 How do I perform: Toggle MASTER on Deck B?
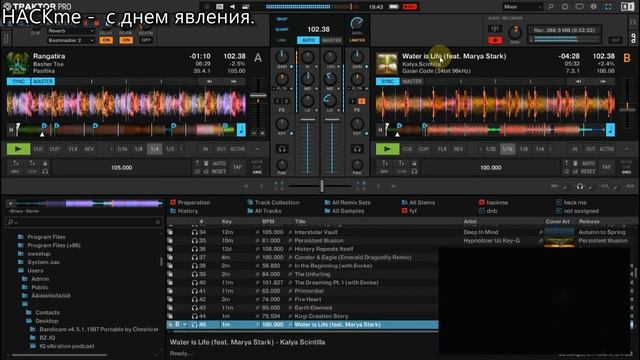click(x=412, y=81)
